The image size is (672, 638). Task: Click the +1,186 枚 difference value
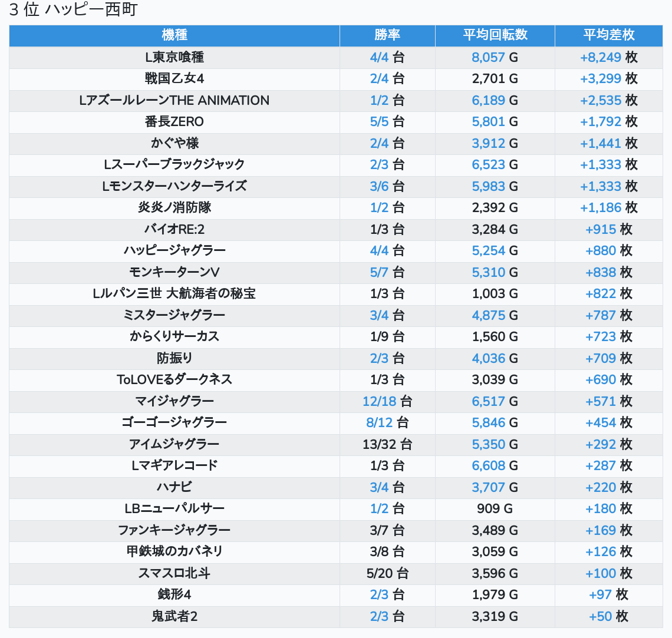608,208
